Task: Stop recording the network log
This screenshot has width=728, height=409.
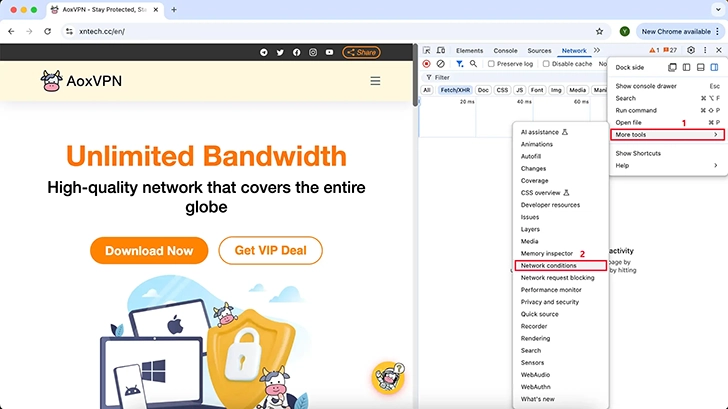Action: click(427, 63)
